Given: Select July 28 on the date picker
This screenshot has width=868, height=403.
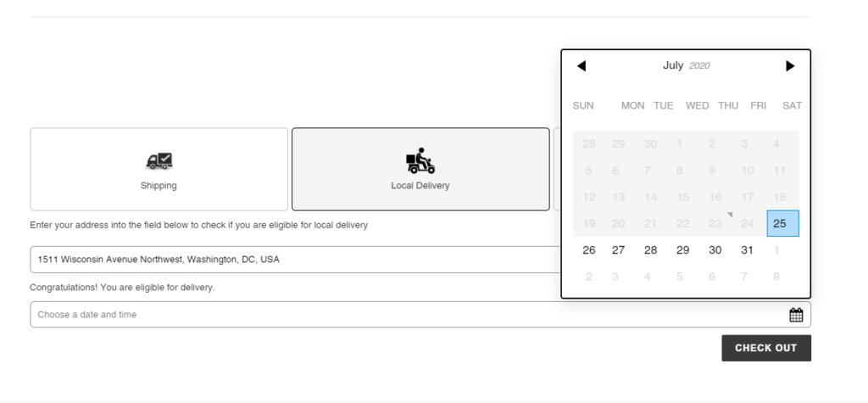Looking at the screenshot, I should coord(650,250).
